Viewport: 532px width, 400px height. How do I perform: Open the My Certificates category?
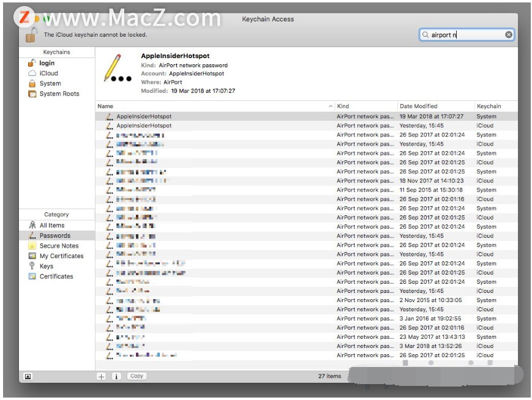(61, 256)
